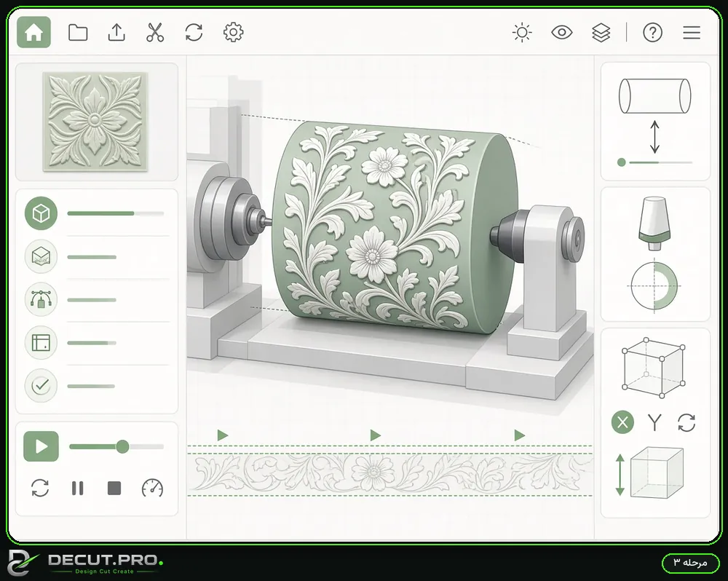728x581 pixels.
Task: Click the cylinder height double-arrow
Action: click(654, 137)
